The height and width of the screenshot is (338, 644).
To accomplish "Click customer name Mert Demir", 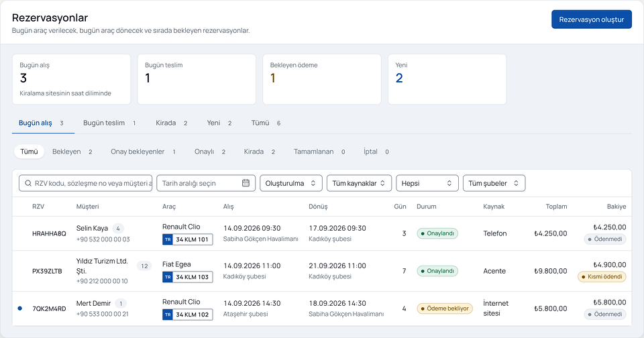I will (x=93, y=304).
